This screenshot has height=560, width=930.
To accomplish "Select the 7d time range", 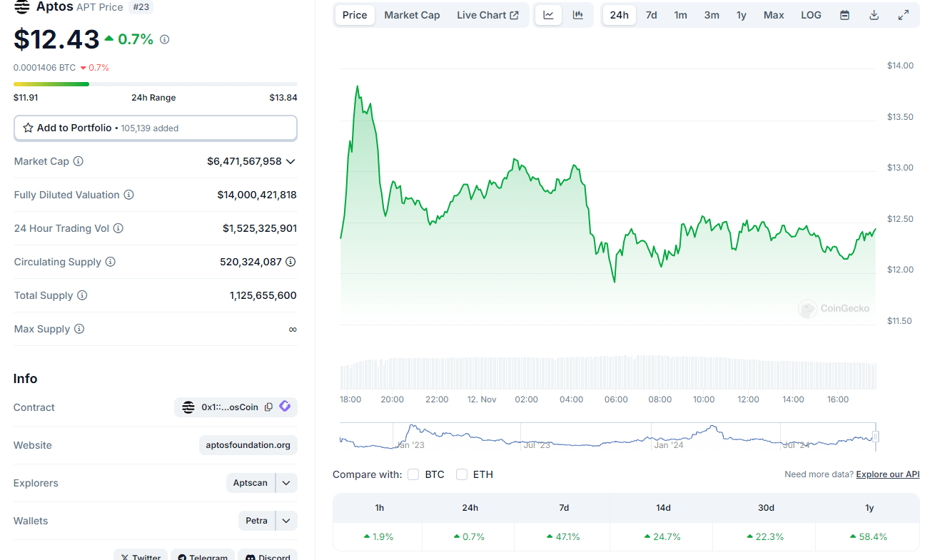I will point(652,15).
